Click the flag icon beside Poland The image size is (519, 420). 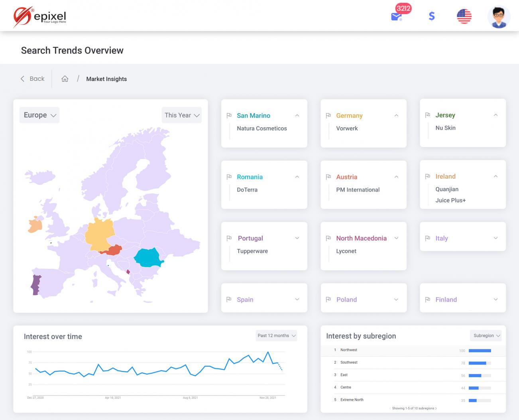point(328,300)
